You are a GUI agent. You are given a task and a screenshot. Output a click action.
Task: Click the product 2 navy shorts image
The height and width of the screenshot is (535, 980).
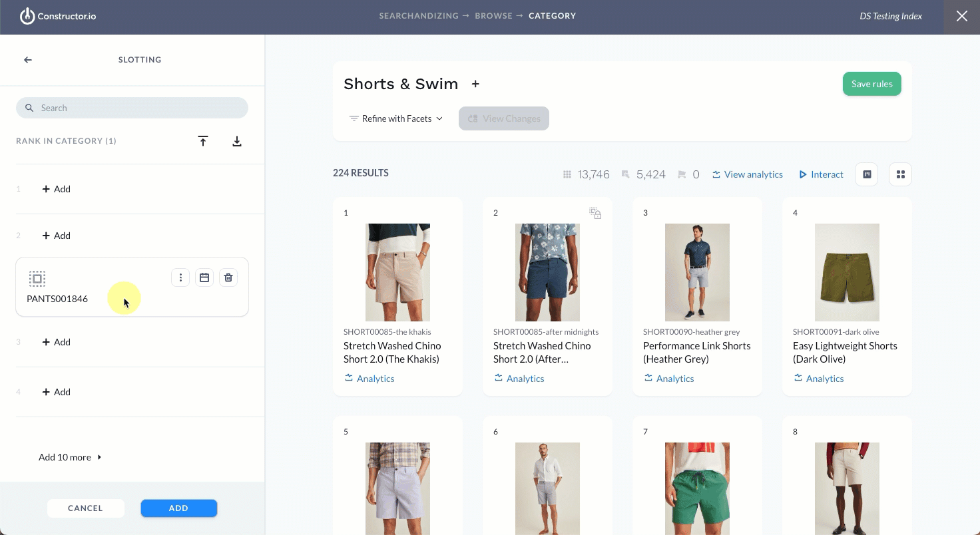tap(547, 272)
